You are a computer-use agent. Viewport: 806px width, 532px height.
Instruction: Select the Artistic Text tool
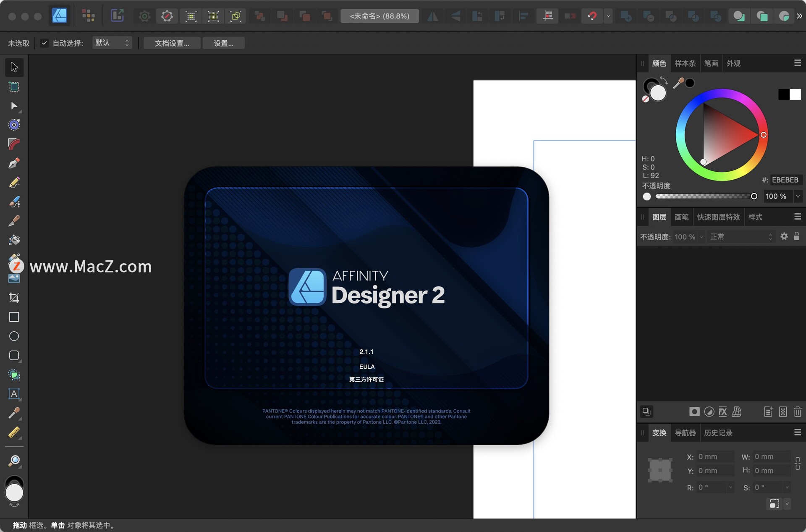pyautogui.click(x=14, y=394)
